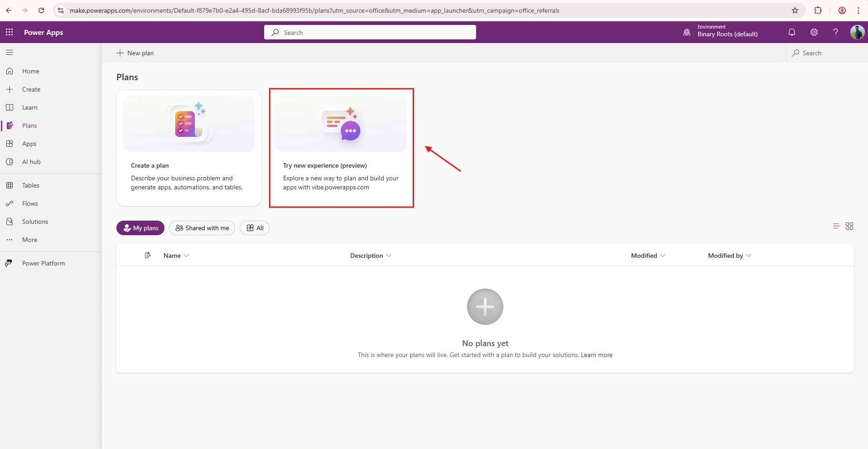Image resolution: width=868 pixels, height=449 pixels.
Task: Switch to list view layout
Action: coord(836,226)
